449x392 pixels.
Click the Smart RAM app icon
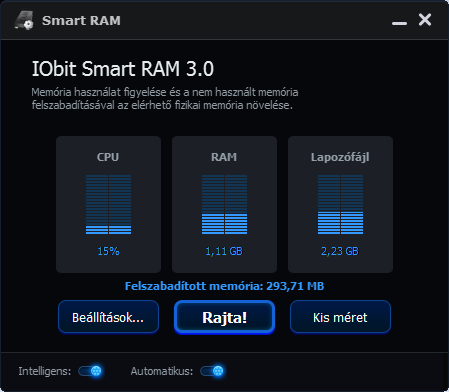pos(24,21)
